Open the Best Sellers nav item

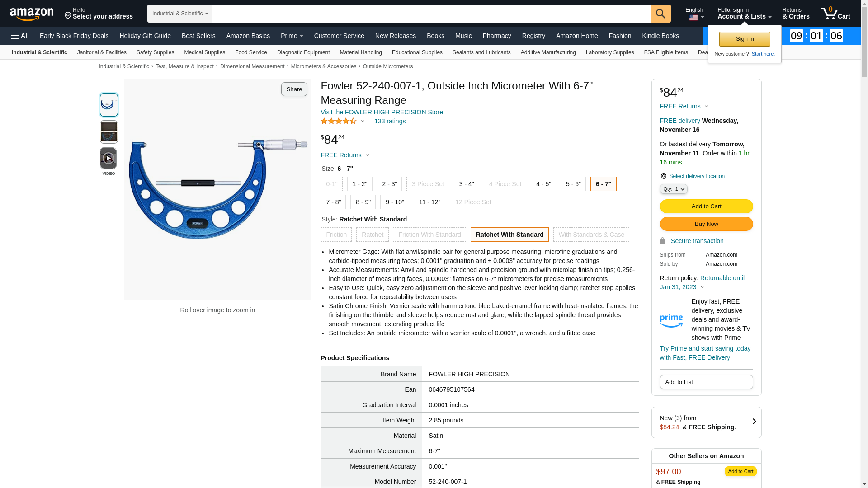198,36
